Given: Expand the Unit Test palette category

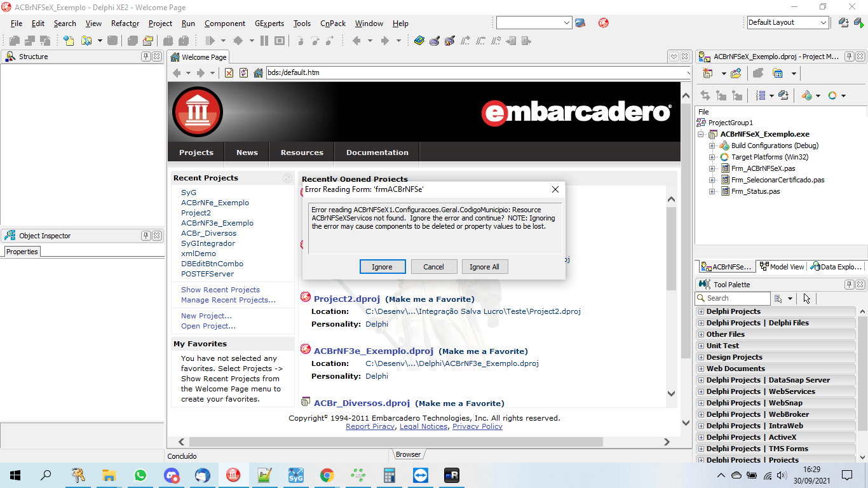Looking at the screenshot, I should click(x=702, y=346).
